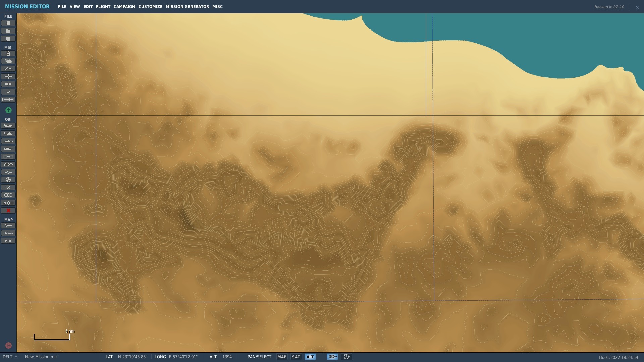Save the mission with the disk icon

point(8,39)
